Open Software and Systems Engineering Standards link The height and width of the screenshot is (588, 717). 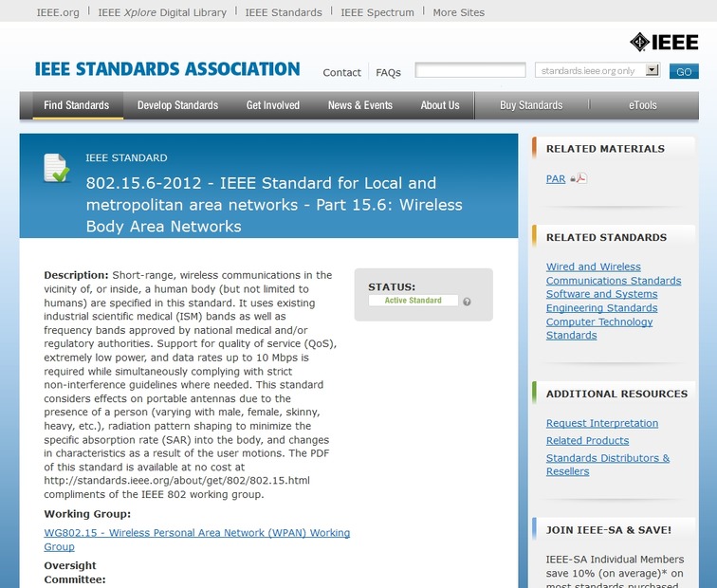pos(601,301)
